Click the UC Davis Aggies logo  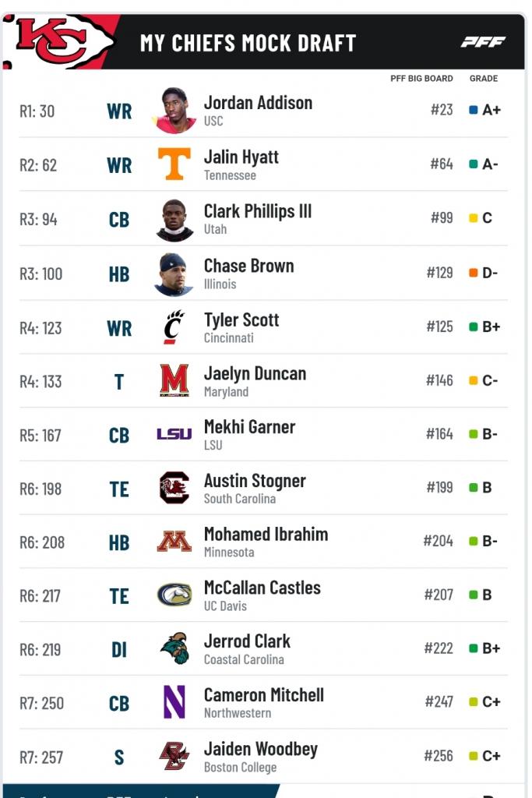[174, 595]
